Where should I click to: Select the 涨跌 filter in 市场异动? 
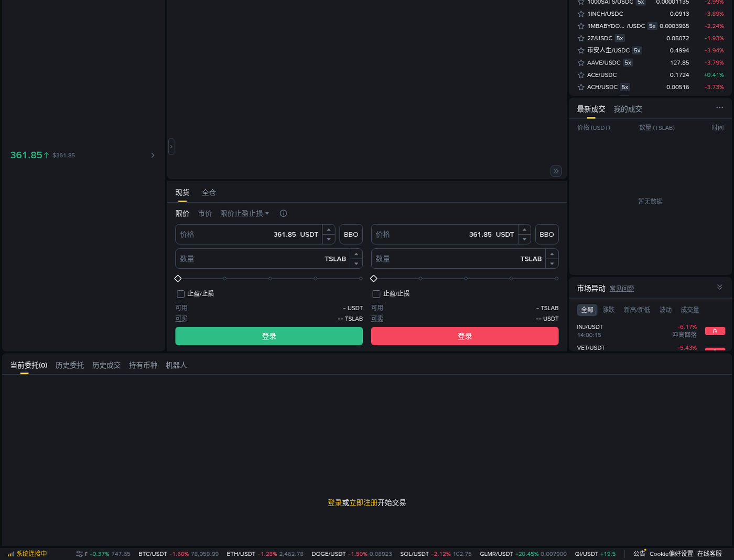[x=609, y=310]
